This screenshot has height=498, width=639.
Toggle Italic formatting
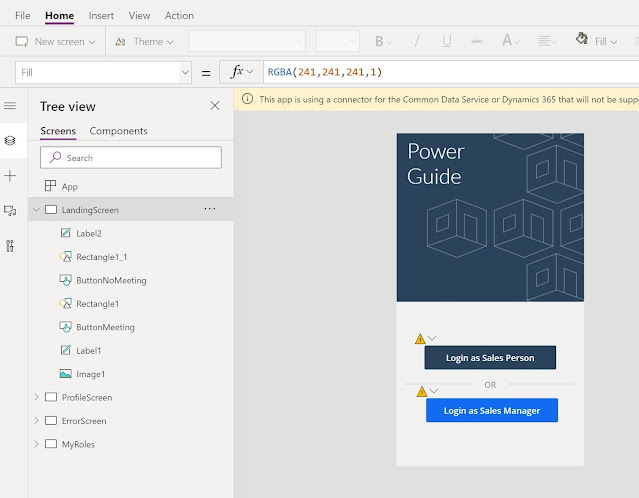[x=416, y=41]
